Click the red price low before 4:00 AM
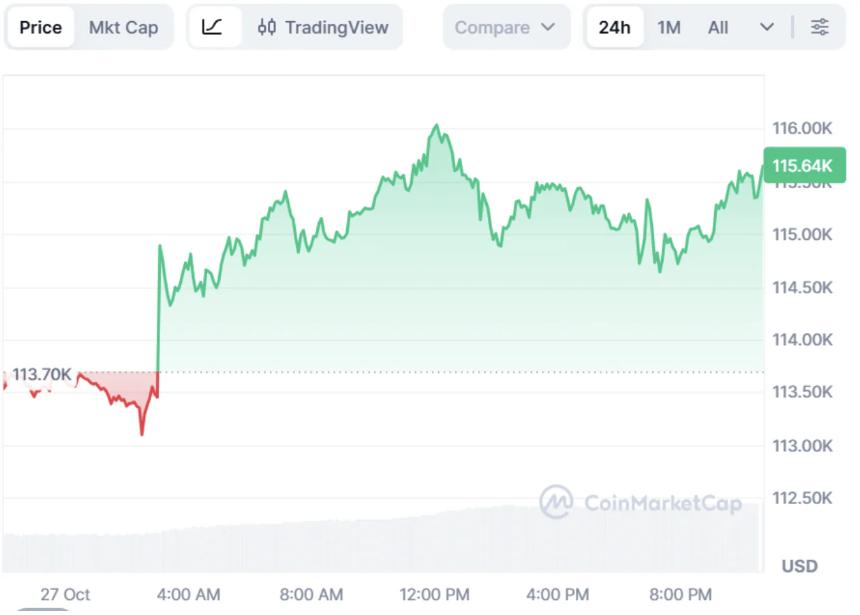Screen dimensions: 860x615 142,433
